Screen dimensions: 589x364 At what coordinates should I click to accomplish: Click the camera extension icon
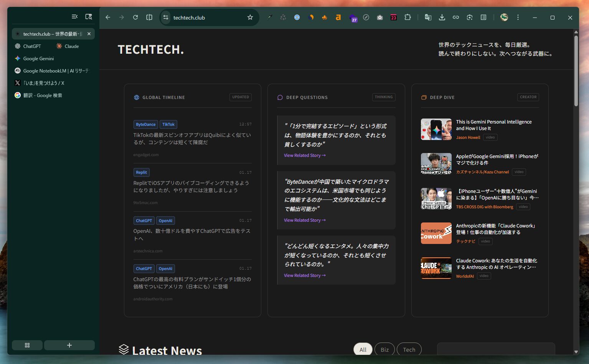point(379,17)
